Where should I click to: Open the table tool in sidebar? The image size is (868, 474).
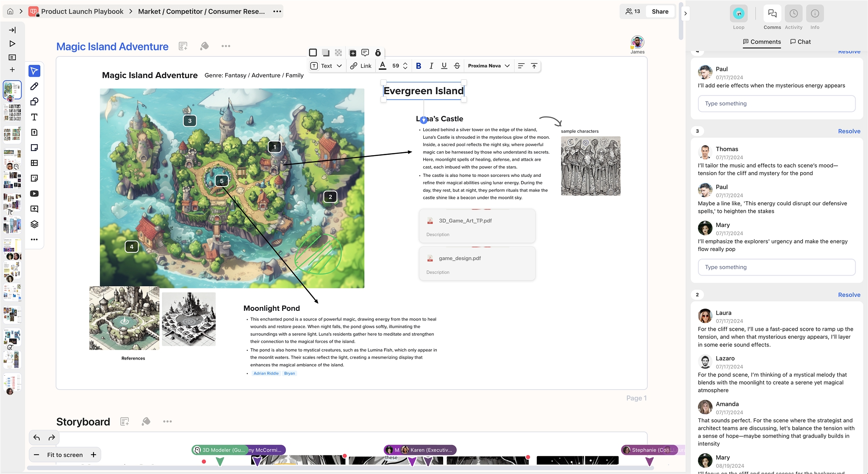[34, 163]
